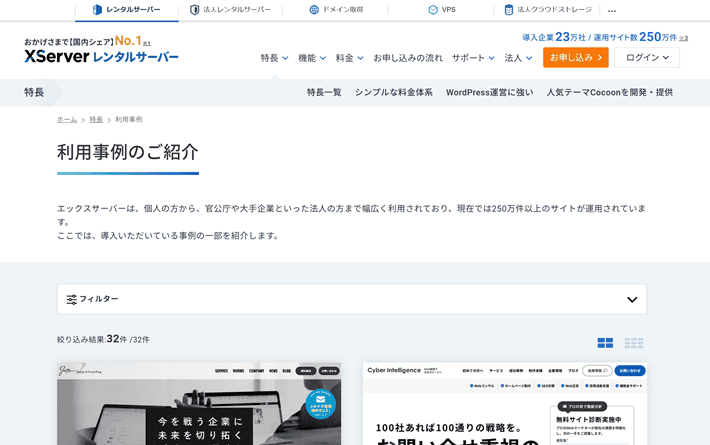The height and width of the screenshot is (445, 710).
Task: Click the 法人クラウドストレージ icon
Action: [509, 10]
